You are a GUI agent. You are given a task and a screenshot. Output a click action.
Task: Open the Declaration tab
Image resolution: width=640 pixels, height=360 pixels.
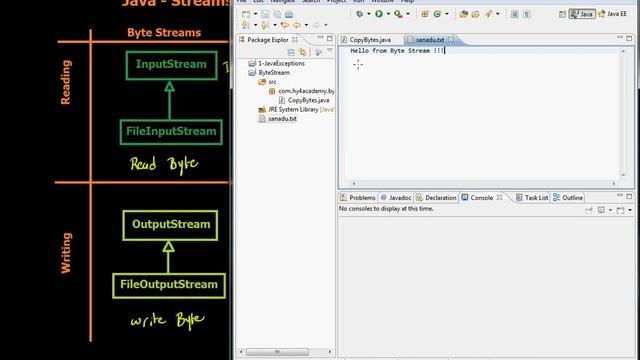(436, 198)
